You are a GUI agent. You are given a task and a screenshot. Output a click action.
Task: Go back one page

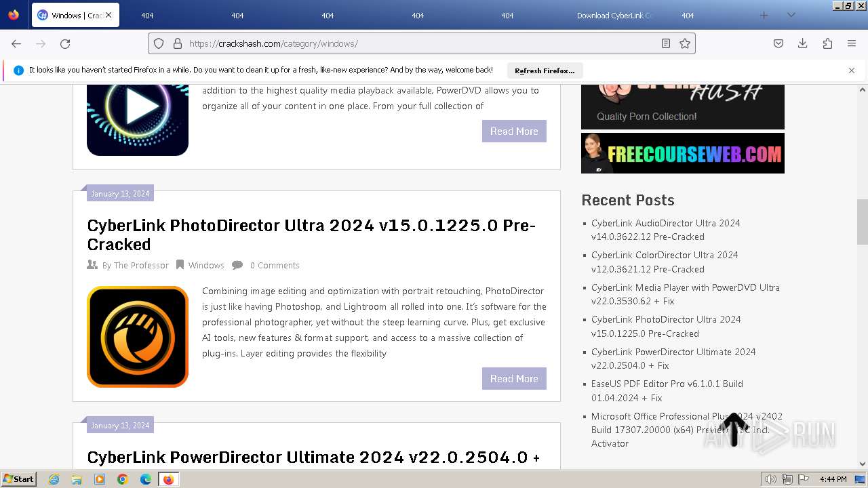pos(16,43)
